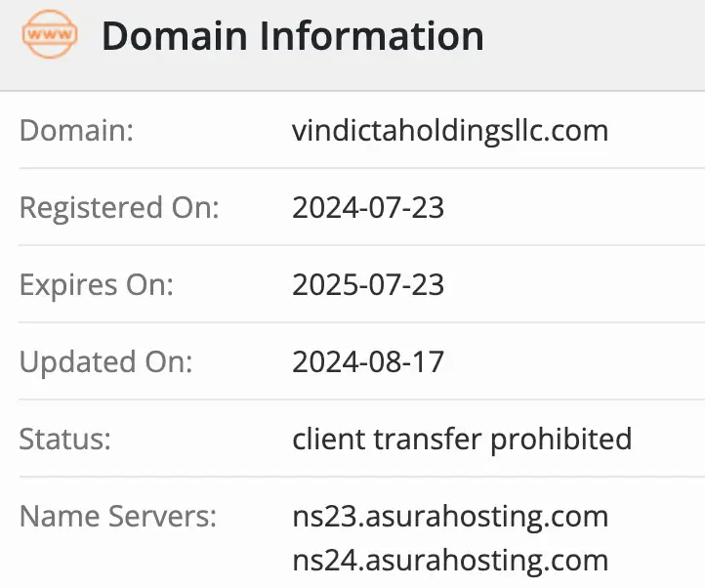Screen dimensions: 705x588
Task: Click ns24.asurahosting.com name server
Action: [450, 561]
